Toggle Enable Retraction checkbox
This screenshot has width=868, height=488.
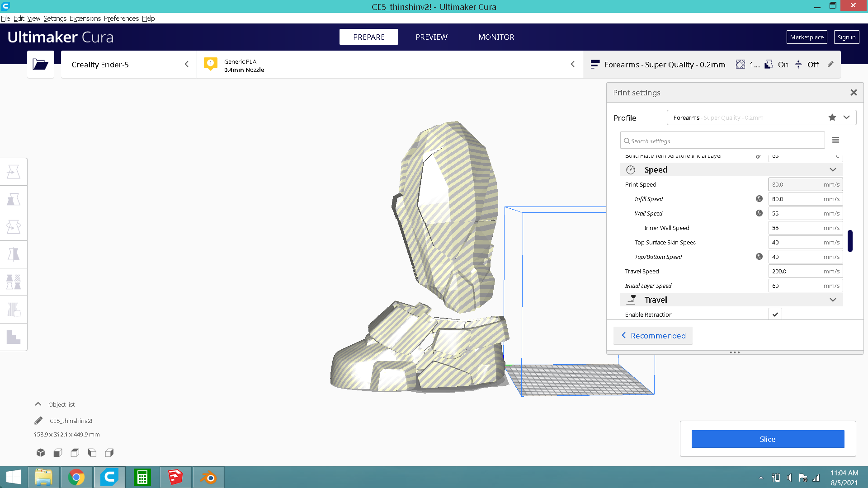[775, 314]
